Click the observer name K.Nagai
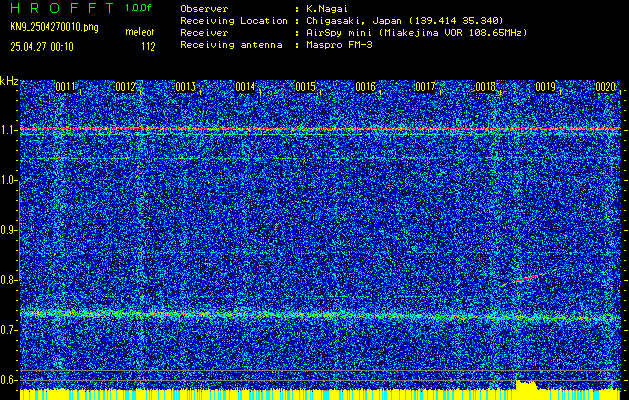The height and width of the screenshot is (400, 629). [325, 8]
